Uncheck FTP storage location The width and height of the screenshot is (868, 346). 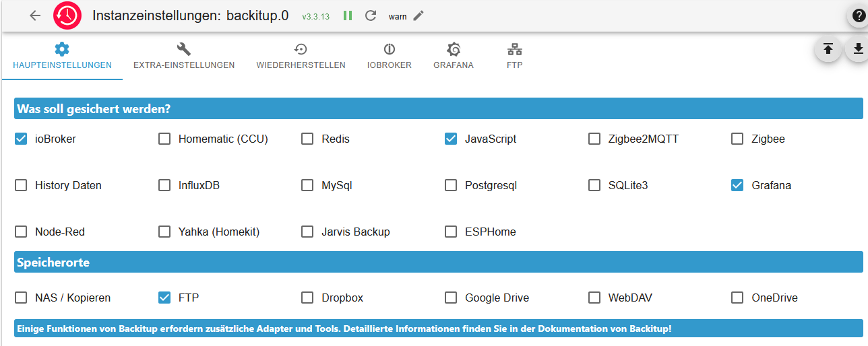click(164, 298)
